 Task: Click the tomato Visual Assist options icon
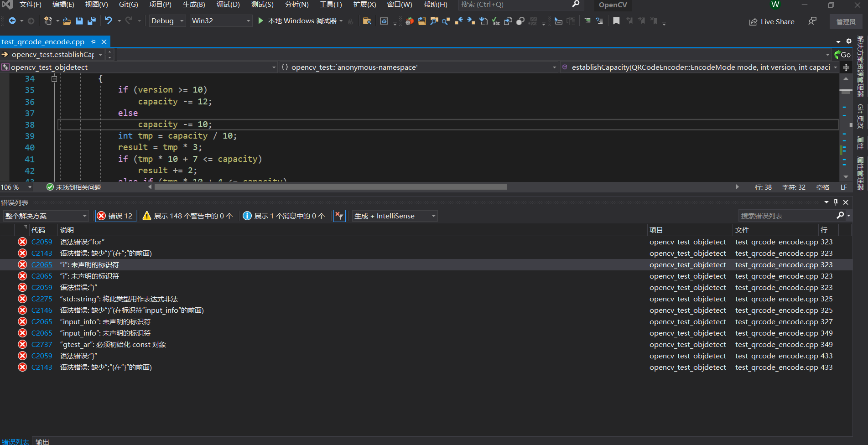pyautogui.click(x=410, y=21)
